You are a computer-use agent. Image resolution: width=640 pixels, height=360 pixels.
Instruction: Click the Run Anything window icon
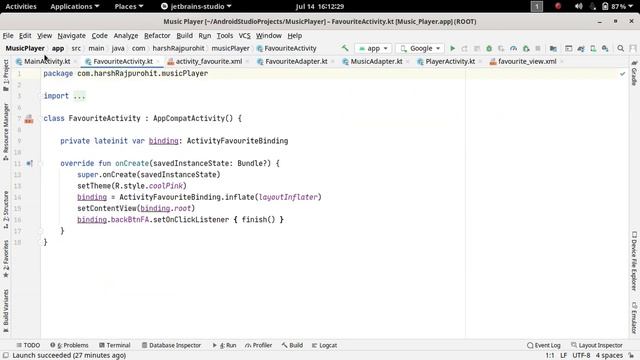tap(569, 48)
